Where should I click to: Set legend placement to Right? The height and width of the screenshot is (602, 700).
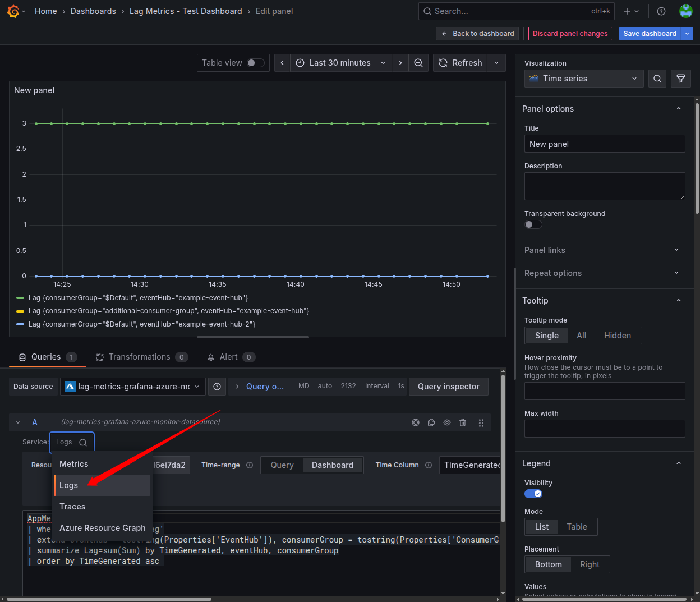pyautogui.click(x=590, y=564)
